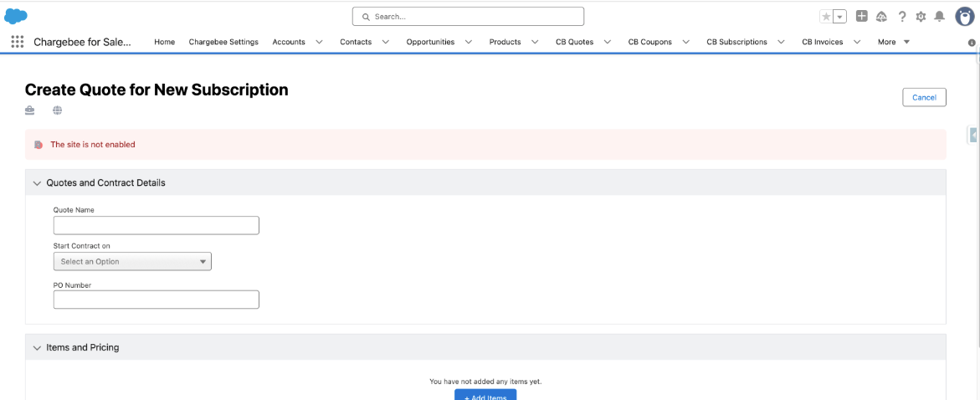This screenshot has height=400, width=980.
Task: Open the App Launcher grid icon
Action: coord(18,42)
